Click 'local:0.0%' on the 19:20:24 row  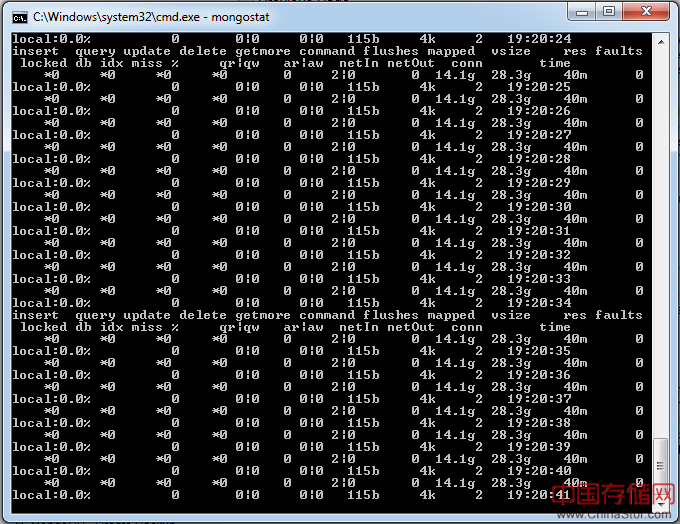pos(51,39)
